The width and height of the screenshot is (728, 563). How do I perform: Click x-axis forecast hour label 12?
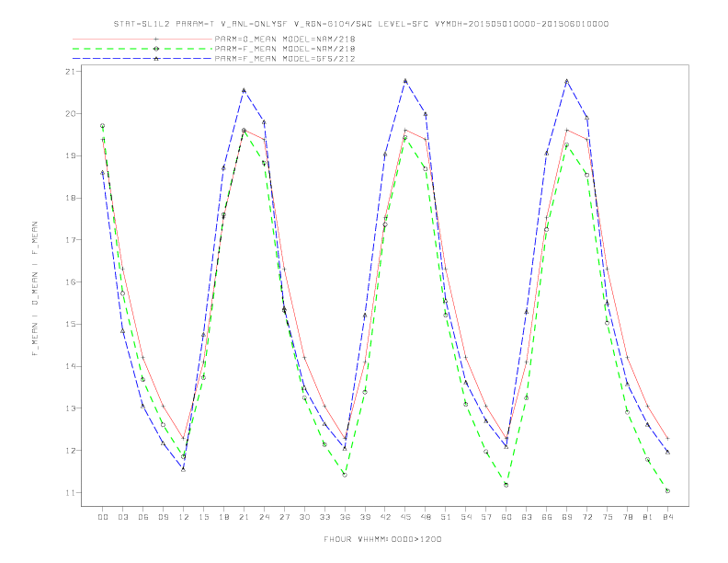coord(184,517)
